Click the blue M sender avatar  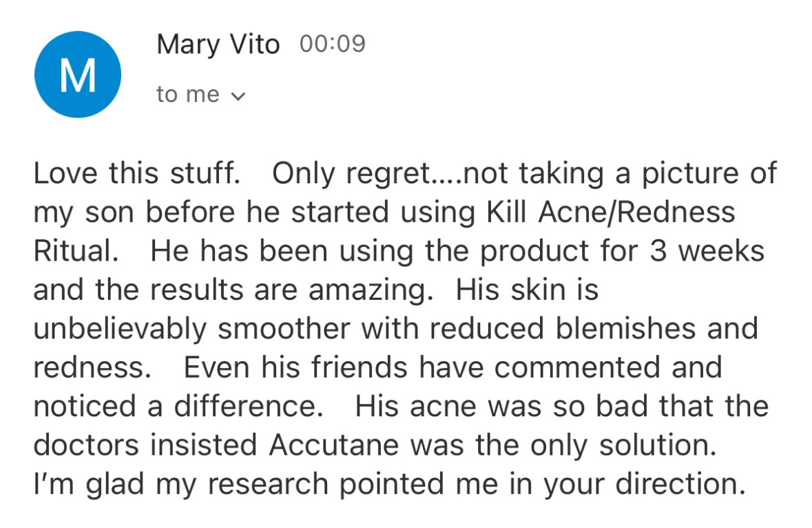click(x=78, y=74)
